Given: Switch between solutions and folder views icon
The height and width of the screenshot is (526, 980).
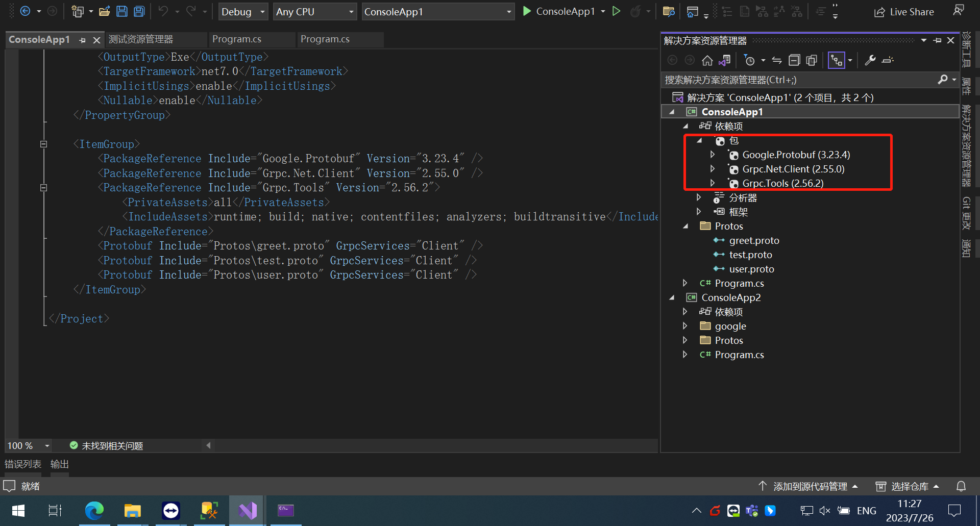Looking at the screenshot, I should click(725, 60).
